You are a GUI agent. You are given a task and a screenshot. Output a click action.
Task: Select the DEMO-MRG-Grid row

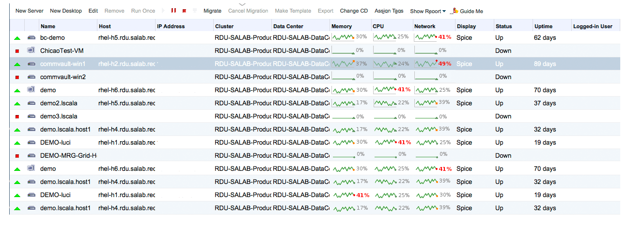coord(68,156)
